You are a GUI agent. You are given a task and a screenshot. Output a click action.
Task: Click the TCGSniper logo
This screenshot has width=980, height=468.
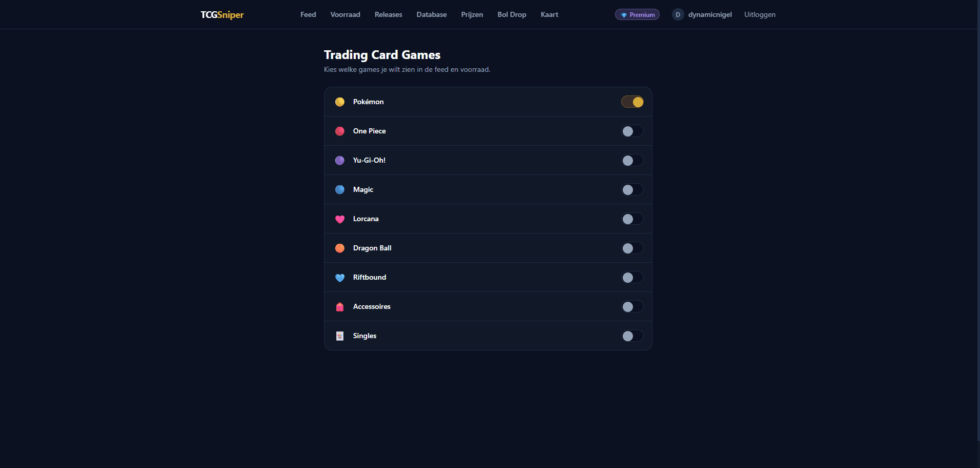point(222,15)
